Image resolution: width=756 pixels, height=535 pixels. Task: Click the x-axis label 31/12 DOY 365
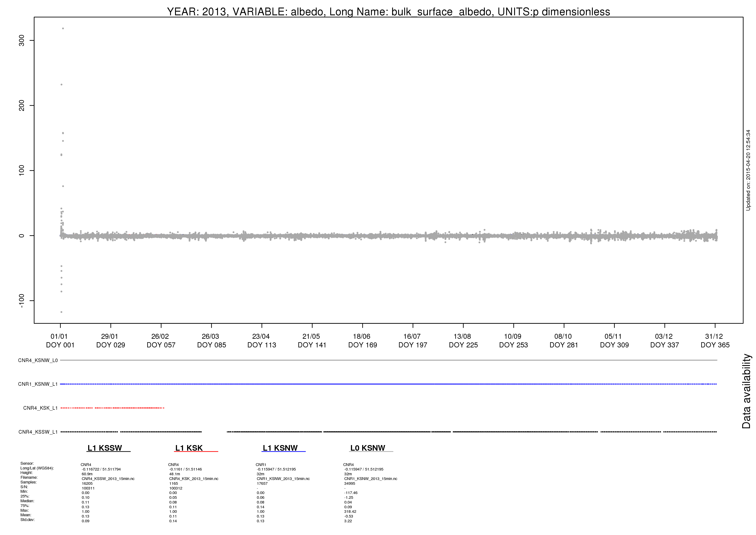(715, 340)
